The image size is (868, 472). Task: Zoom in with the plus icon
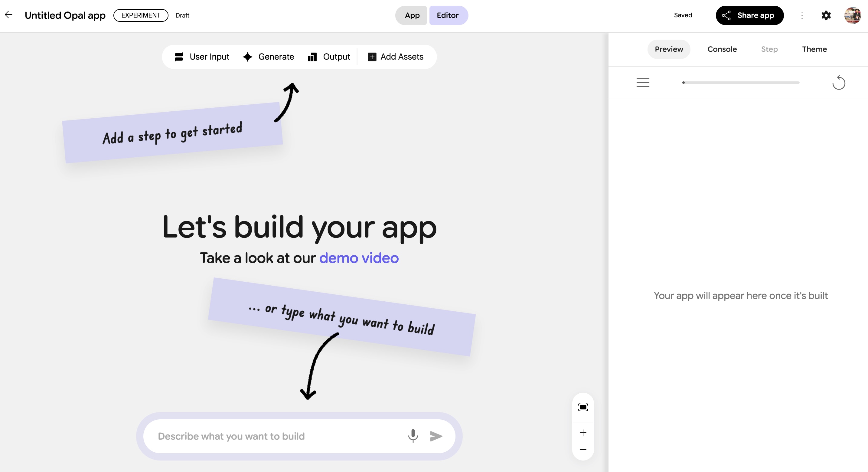[x=583, y=433]
